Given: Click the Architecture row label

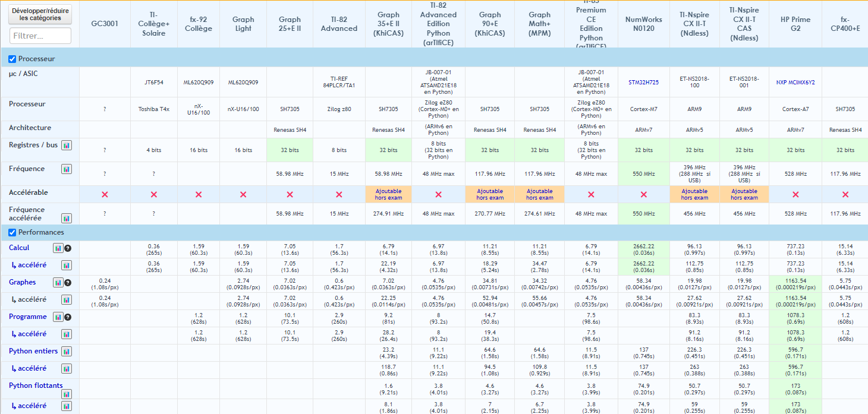Looking at the screenshot, I should (30, 128).
